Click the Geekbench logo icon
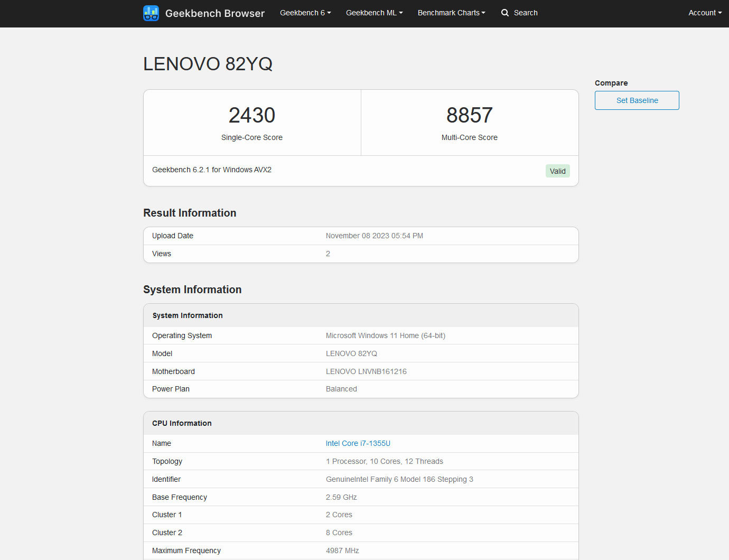The height and width of the screenshot is (560, 729). tap(151, 13)
